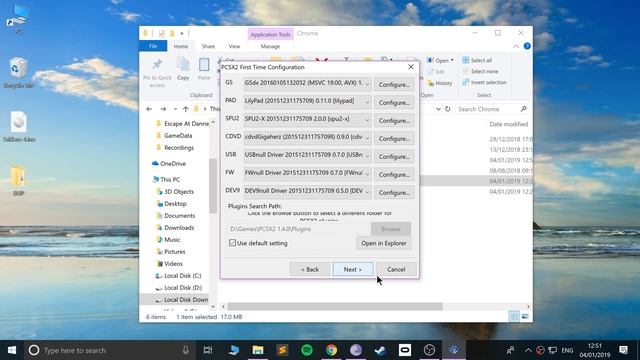Click Cancel in PCSX2 configuration
The height and width of the screenshot is (360, 640).
396,269
